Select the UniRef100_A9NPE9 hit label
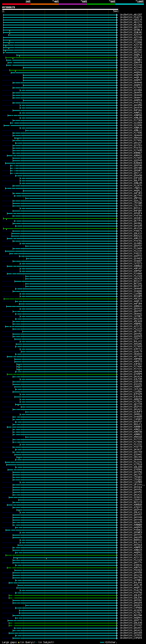Image resolution: width=146 pixels, height=644 pixels. [x=131, y=548]
